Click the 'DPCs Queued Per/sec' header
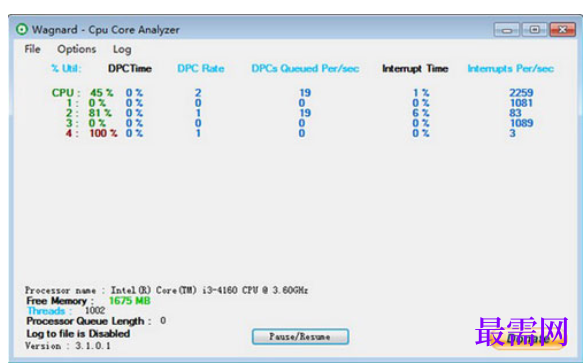Screen dimensions: 587x363 (x=305, y=68)
